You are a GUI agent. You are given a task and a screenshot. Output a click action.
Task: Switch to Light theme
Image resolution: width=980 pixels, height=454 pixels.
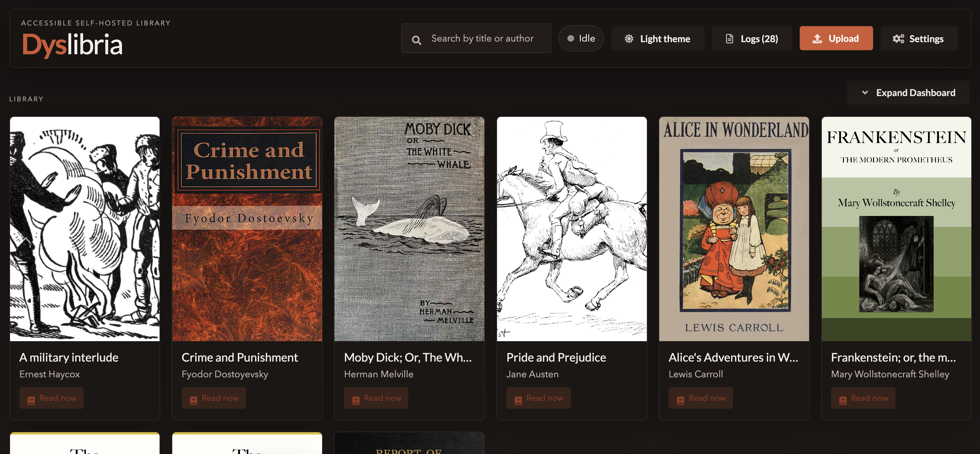pos(657,39)
